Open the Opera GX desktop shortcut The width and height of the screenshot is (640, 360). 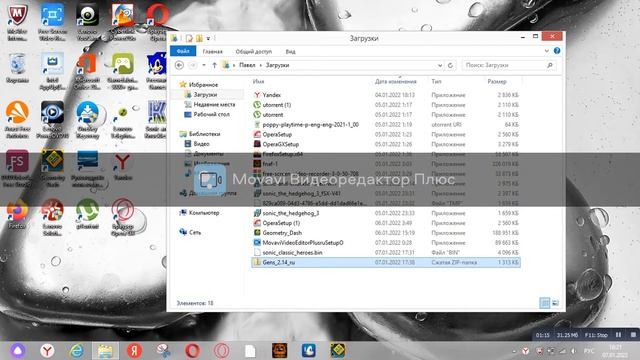click(122, 217)
